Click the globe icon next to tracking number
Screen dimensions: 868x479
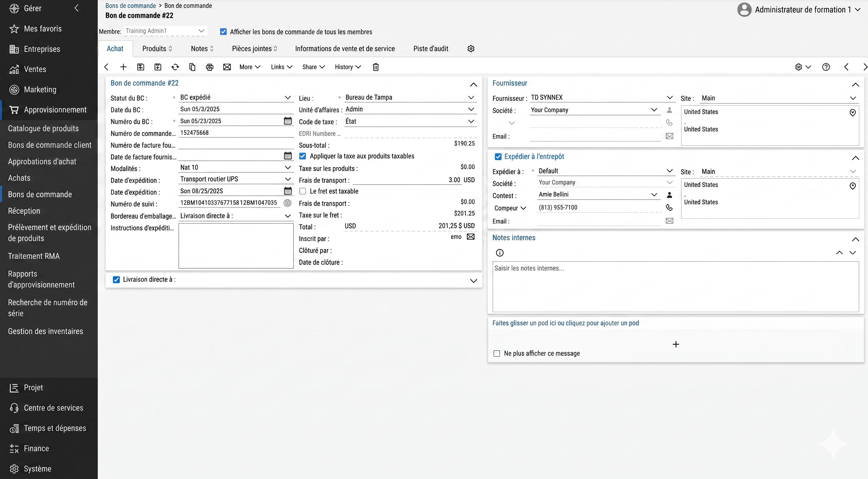(287, 203)
